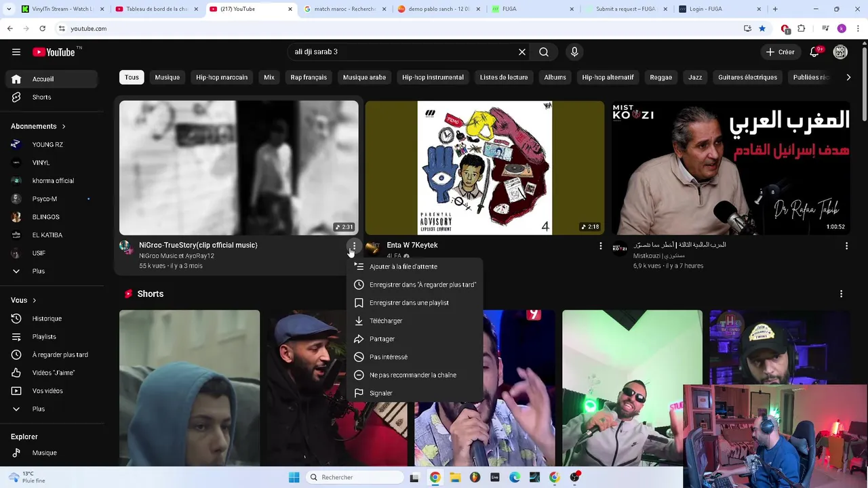
Task: Select the Tous filter chip
Action: (x=132, y=77)
